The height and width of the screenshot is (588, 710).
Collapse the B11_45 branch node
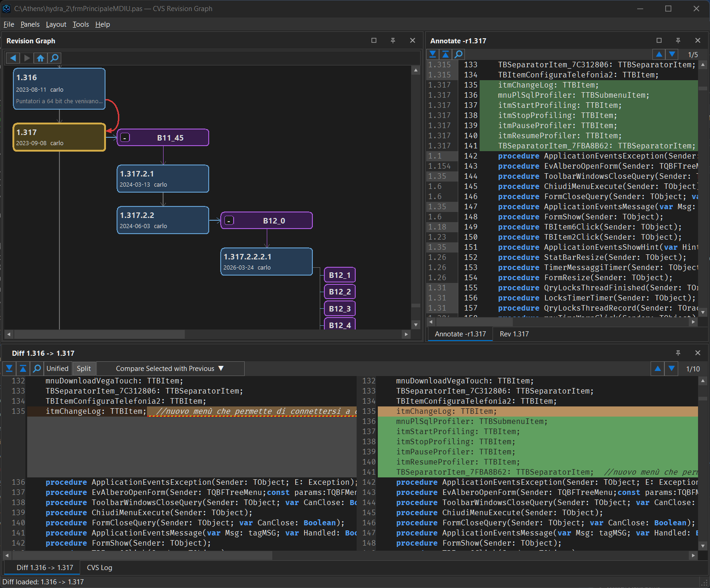125,137
